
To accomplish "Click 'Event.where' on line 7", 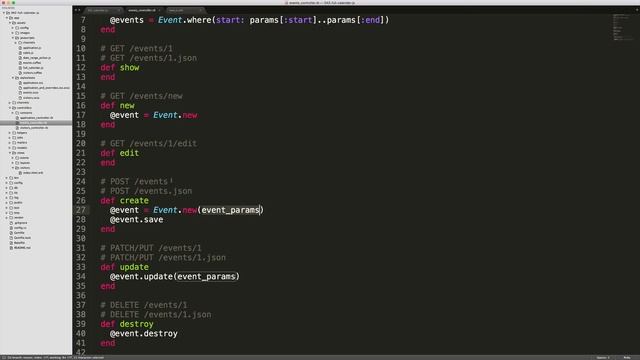I will (x=184, y=20).
